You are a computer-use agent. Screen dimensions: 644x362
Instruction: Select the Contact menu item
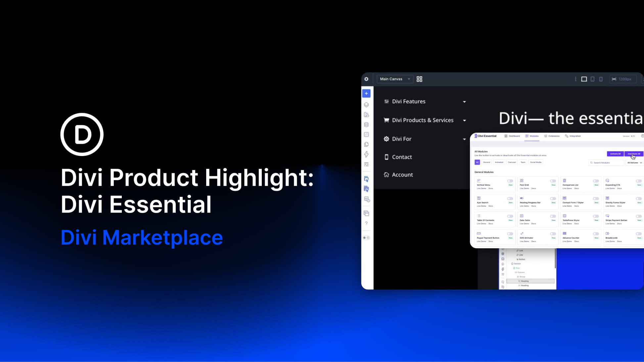pyautogui.click(x=398, y=157)
